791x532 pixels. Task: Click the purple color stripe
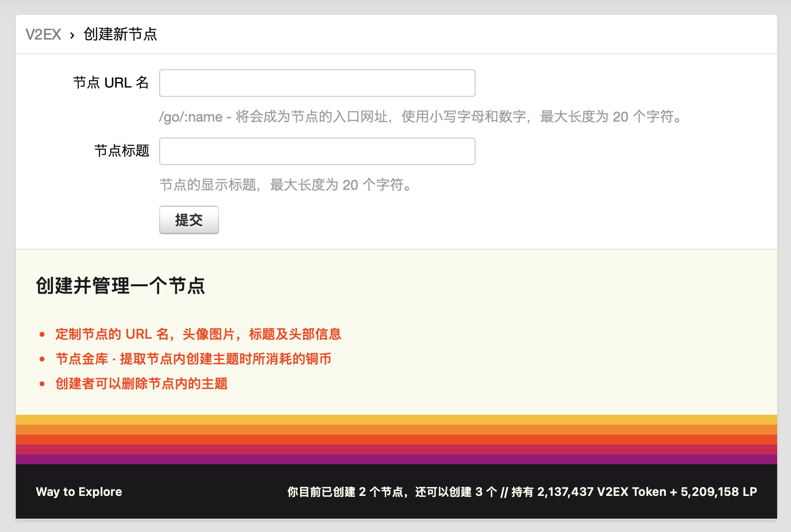tap(396, 459)
